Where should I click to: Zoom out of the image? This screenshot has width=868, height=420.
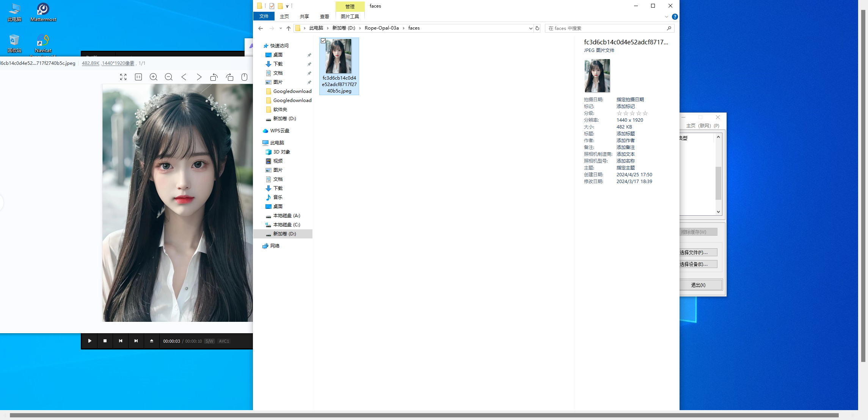click(x=169, y=77)
